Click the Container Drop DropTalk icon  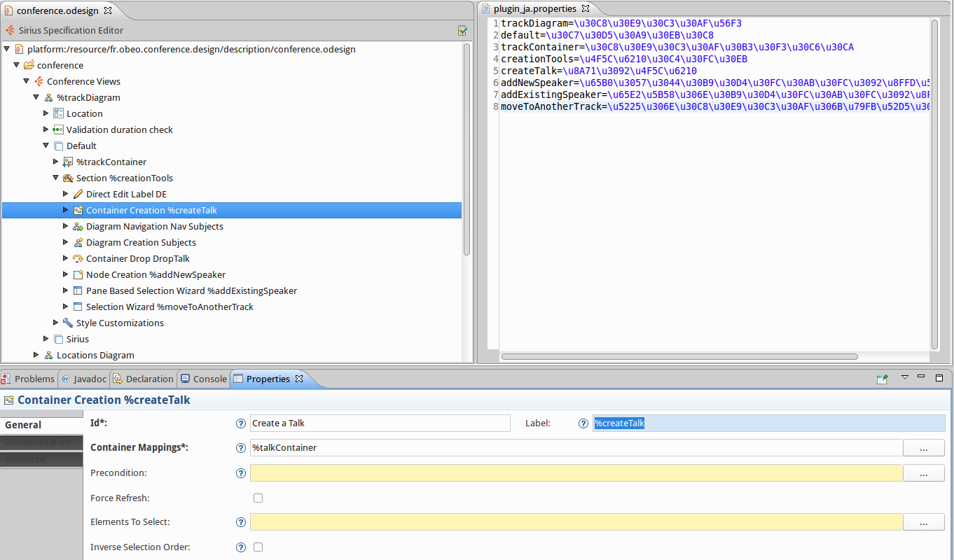(x=78, y=258)
